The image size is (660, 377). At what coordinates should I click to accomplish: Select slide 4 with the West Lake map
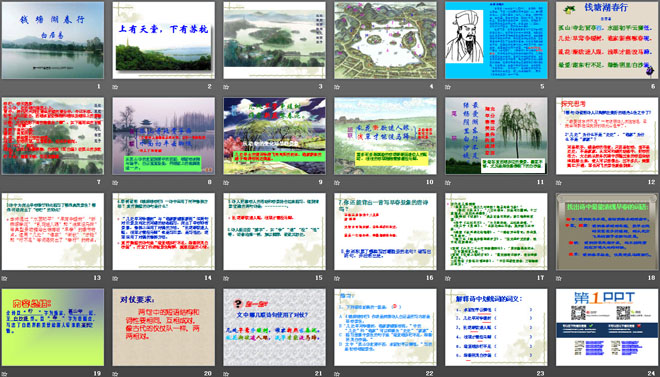[x=386, y=40]
